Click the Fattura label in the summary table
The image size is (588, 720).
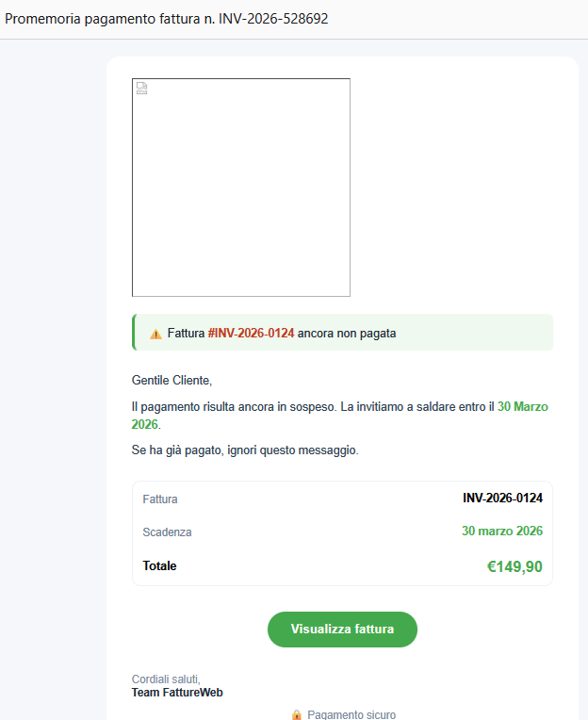coord(160,499)
